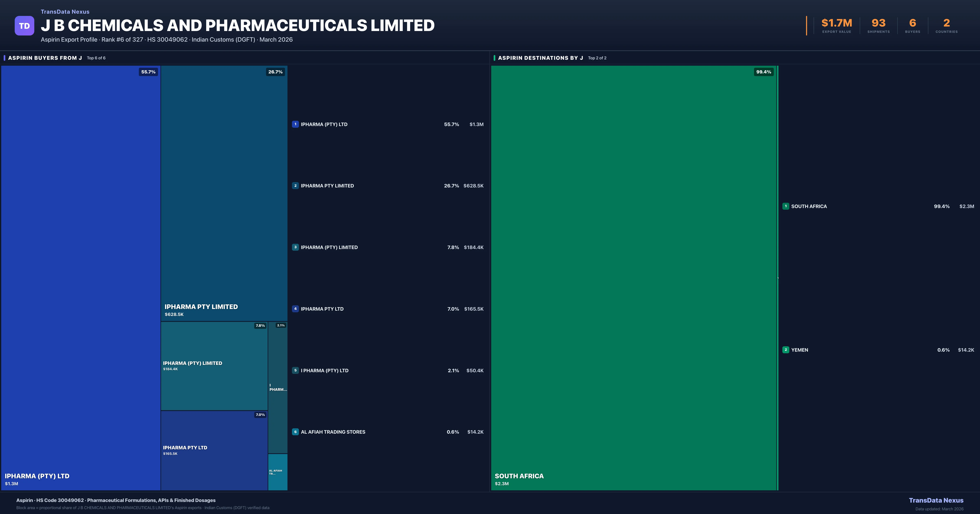Switch to the ASPIRIN DESTINATIONS BY J section
This screenshot has width=980, height=514.
[x=541, y=58]
